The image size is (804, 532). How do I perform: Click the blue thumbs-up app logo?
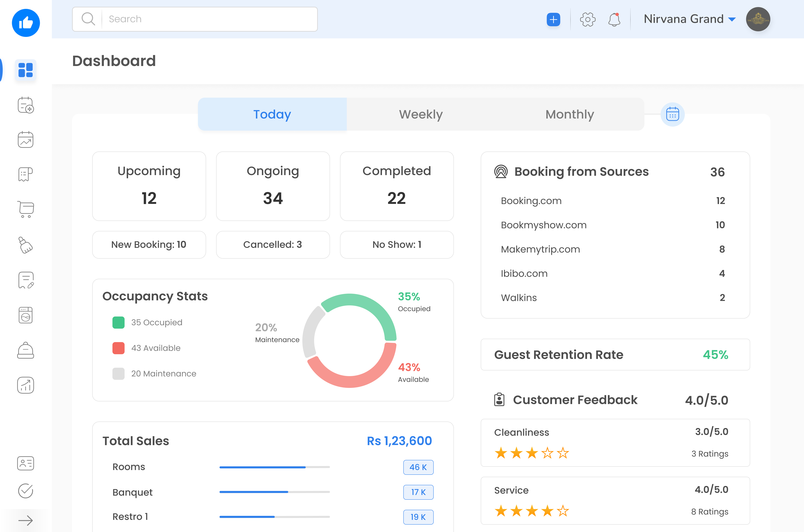[x=26, y=22]
